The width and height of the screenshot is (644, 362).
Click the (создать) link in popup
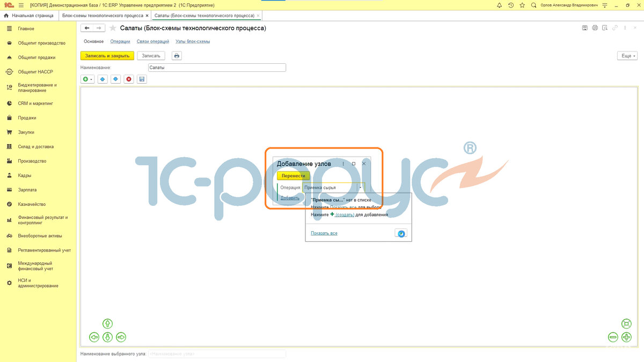point(345,215)
